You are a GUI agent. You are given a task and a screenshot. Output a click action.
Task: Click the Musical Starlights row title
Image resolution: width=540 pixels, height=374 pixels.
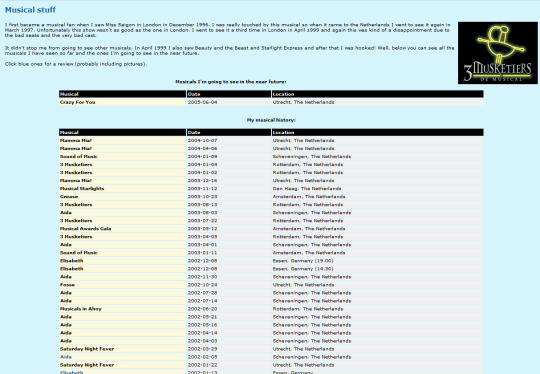[x=82, y=188]
